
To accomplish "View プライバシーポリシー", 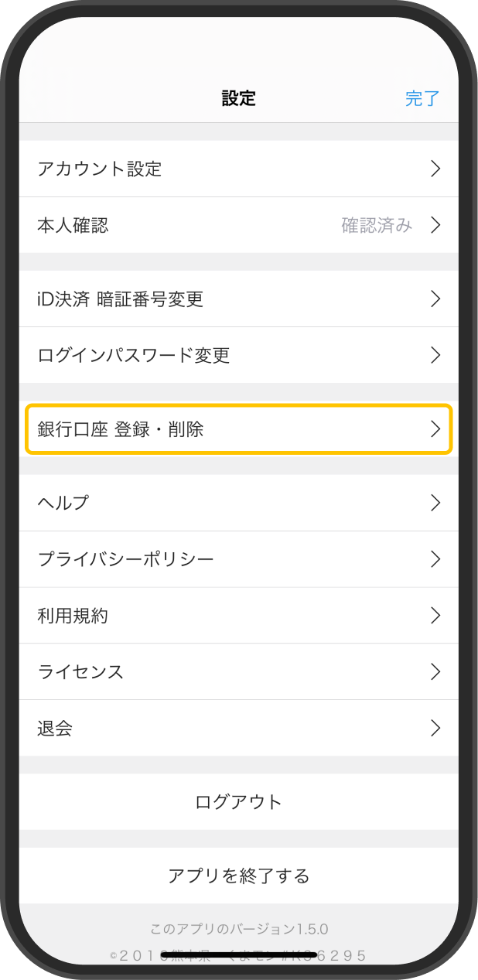I will tap(239, 559).
